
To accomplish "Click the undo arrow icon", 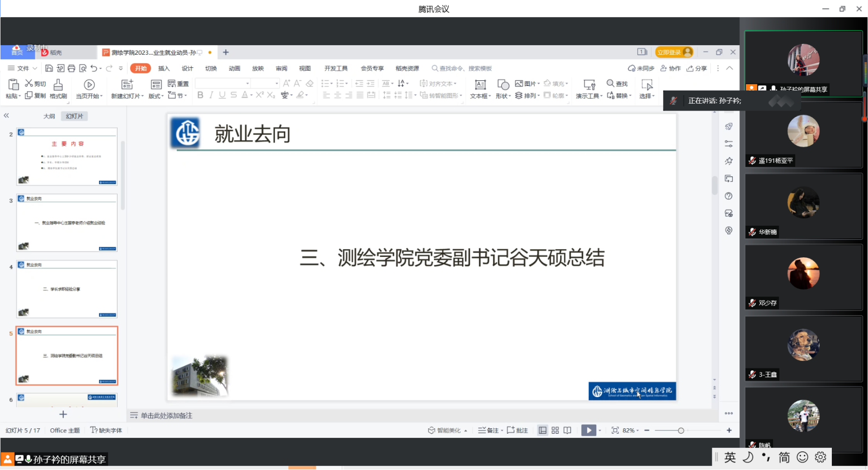I will 94,68.
